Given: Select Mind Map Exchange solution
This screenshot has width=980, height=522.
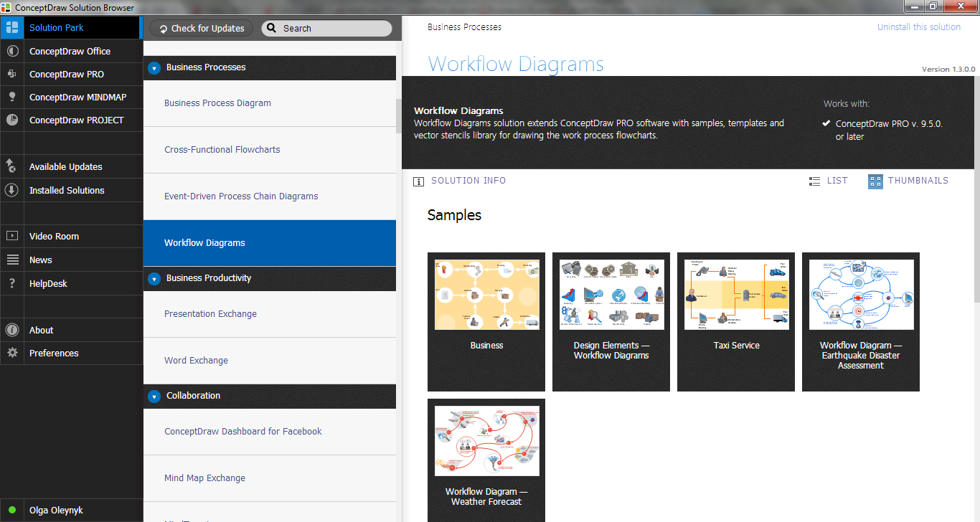Looking at the screenshot, I should [x=270, y=478].
